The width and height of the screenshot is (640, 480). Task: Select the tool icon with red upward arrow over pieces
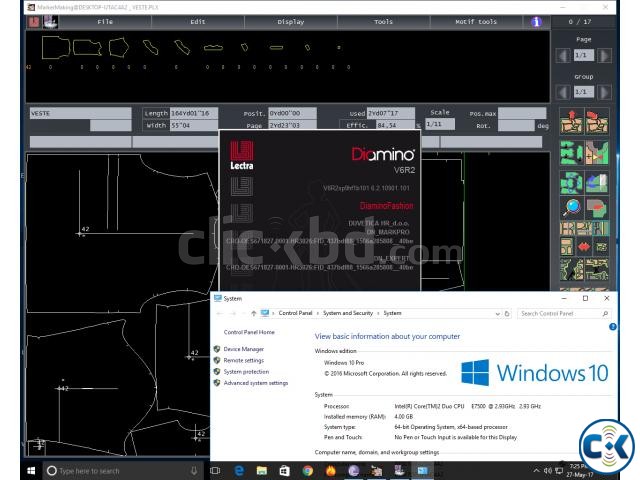[x=571, y=122]
